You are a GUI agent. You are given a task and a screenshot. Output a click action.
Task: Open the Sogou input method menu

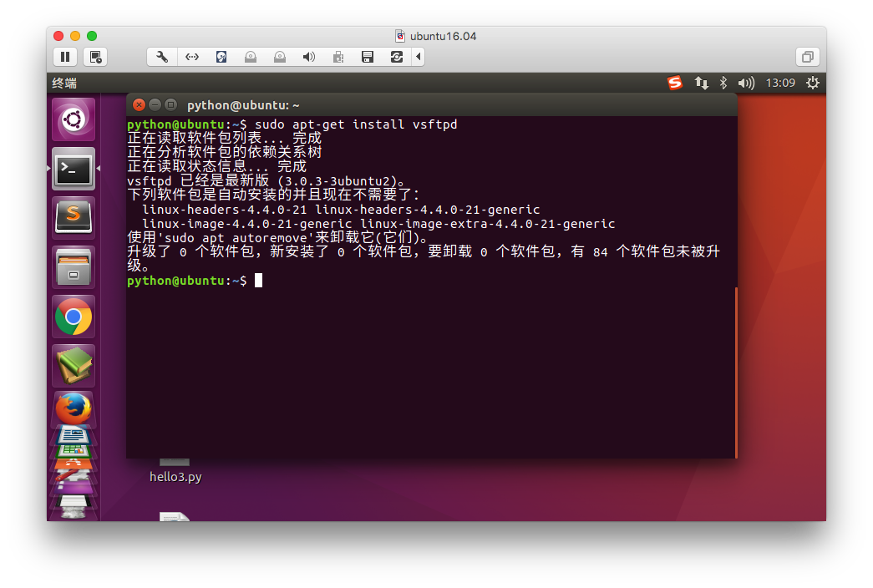(675, 83)
